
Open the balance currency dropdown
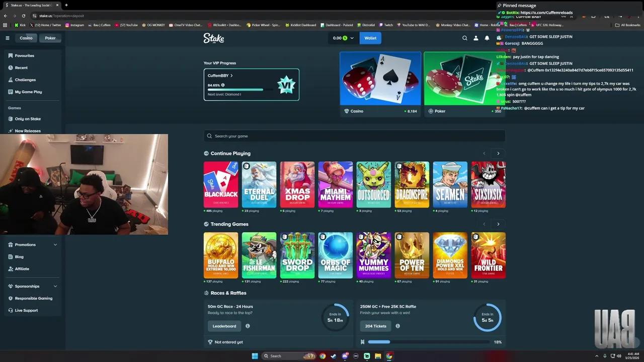[x=352, y=38]
